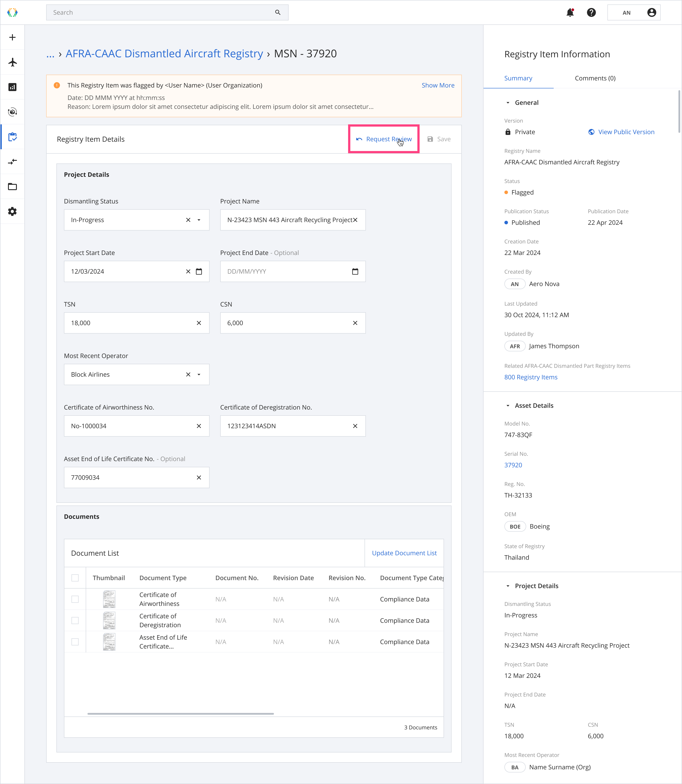Clear the TSN field with its X icon
Image resolution: width=682 pixels, height=784 pixels.
pos(199,323)
